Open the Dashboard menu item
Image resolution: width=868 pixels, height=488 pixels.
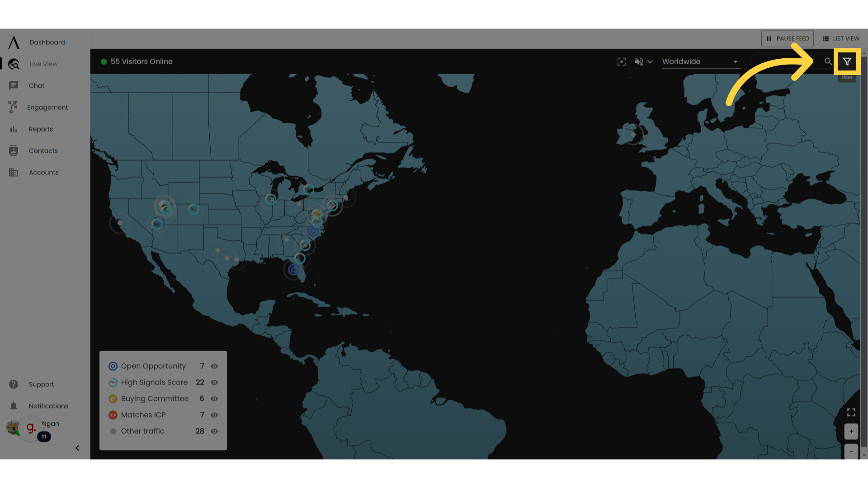[47, 42]
